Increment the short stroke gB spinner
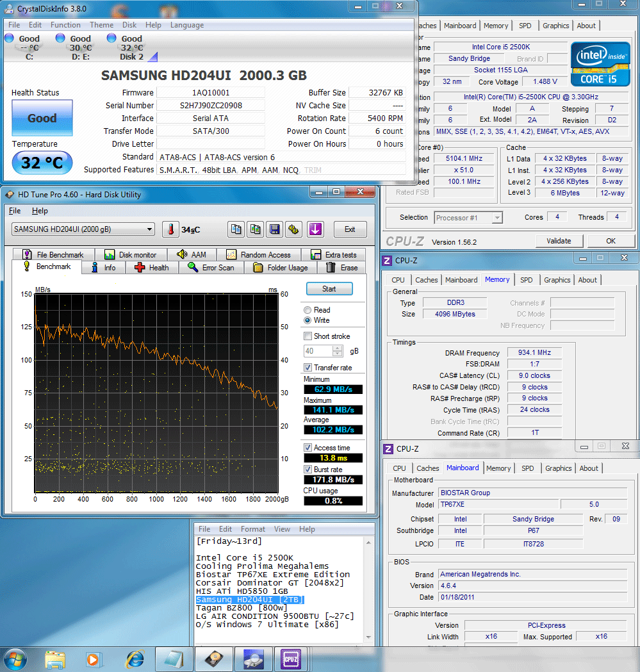This screenshot has width=640, height=672. tap(338, 348)
